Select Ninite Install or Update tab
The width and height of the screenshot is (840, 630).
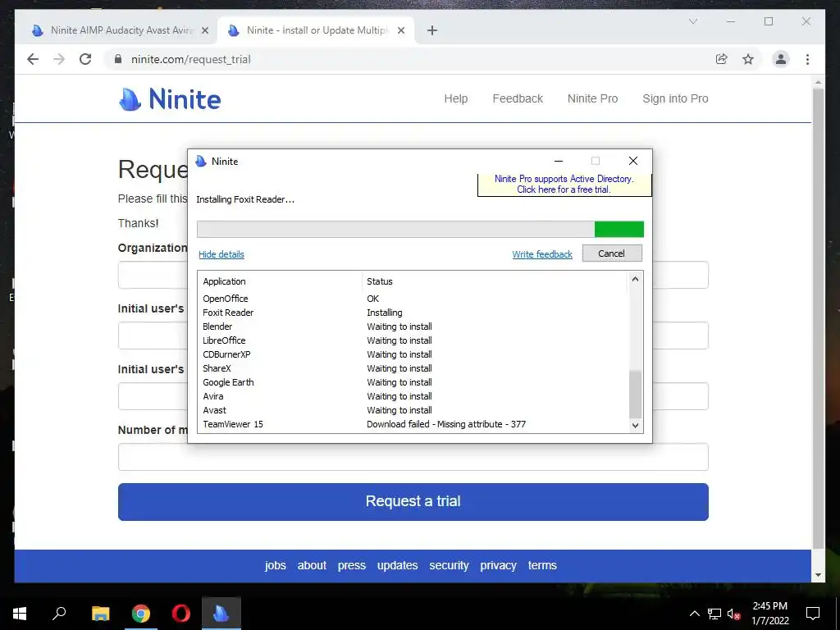[x=315, y=30]
